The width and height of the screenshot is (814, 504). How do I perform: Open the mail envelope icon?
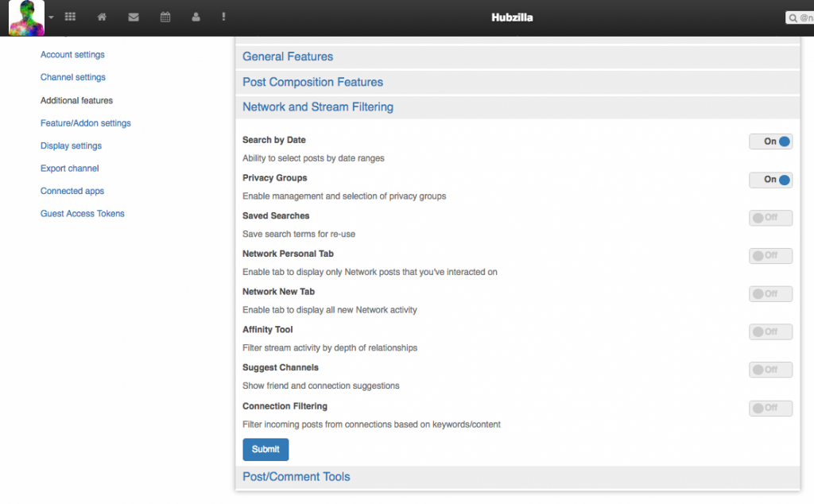pyautogui.click(x=134, y=17)
